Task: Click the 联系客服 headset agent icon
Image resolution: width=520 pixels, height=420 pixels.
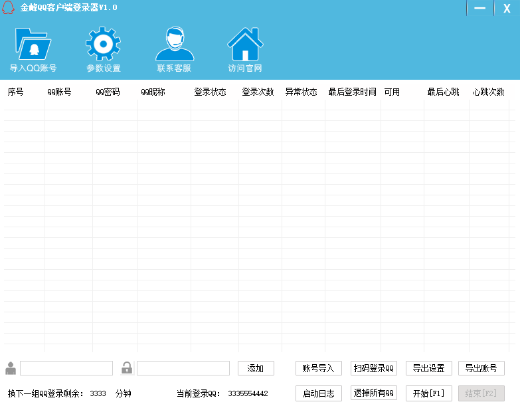Action: [x=175, y=44]
